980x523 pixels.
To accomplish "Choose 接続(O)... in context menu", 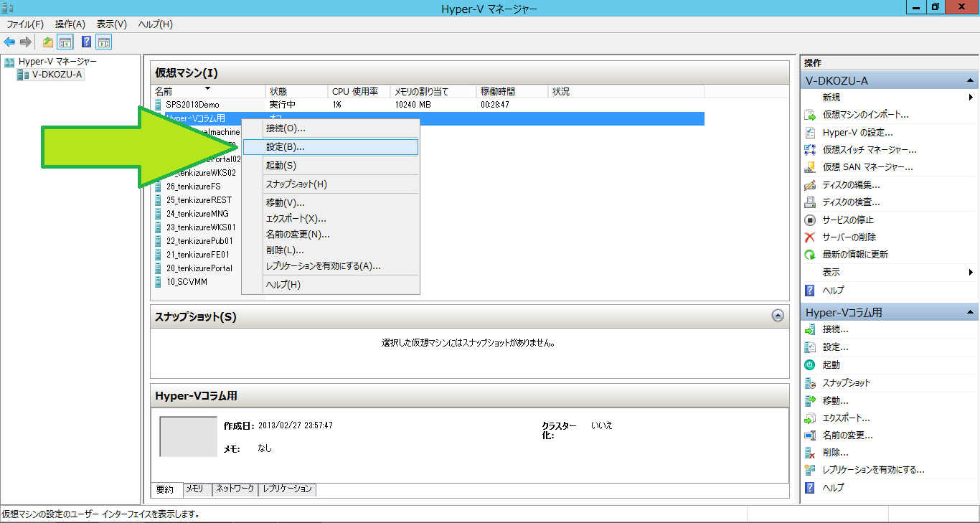I will point(331,128).
